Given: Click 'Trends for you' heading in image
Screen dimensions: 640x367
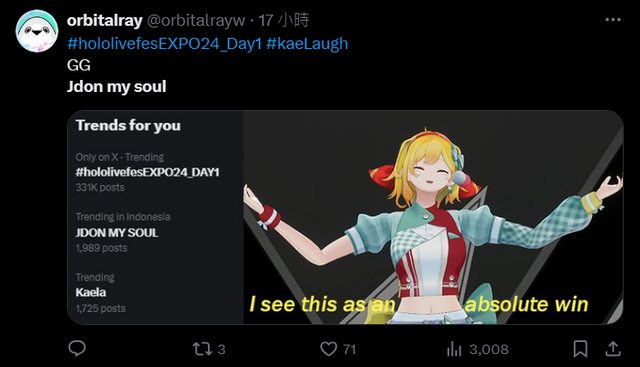Looking at the screenshot, I should coord(128,125).
